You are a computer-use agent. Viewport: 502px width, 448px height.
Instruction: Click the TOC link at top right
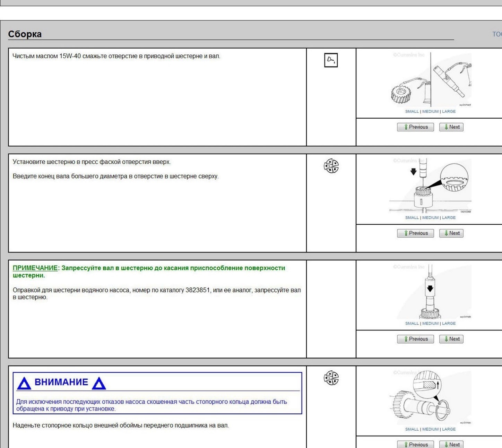click(497, 34)
